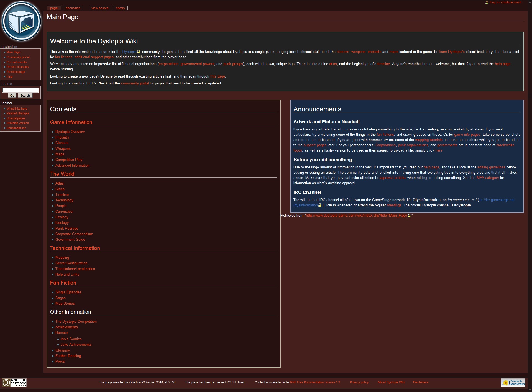
Task: Click the Dystopia Wiki cube logo
Action: point(21,22)
